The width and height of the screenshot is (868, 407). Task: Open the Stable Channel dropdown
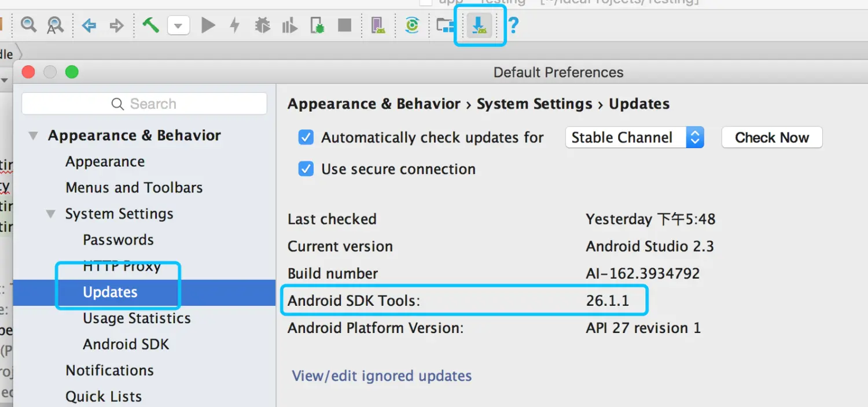click(x=634, y=138)
